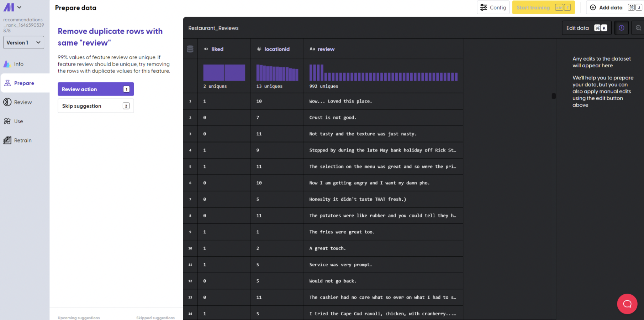Open the Version 1 dropdown
Viewport: 644px width, 320px height.
(23, 42)
